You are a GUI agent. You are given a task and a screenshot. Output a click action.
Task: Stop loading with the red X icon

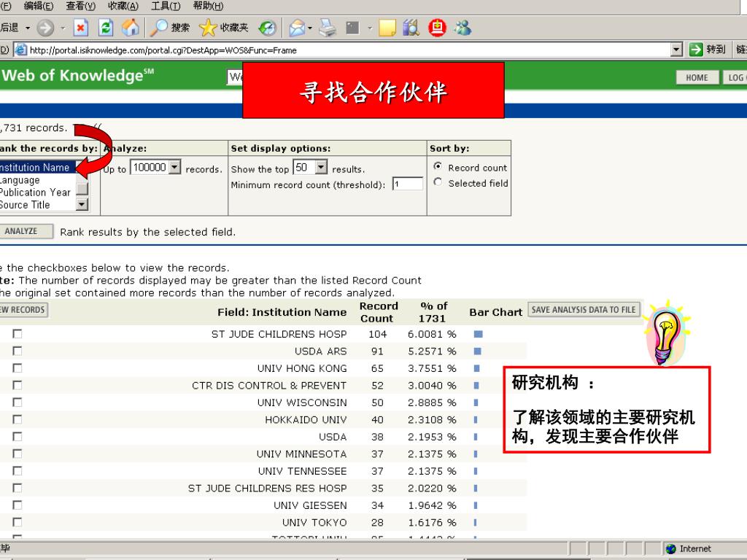click(80, 28)
